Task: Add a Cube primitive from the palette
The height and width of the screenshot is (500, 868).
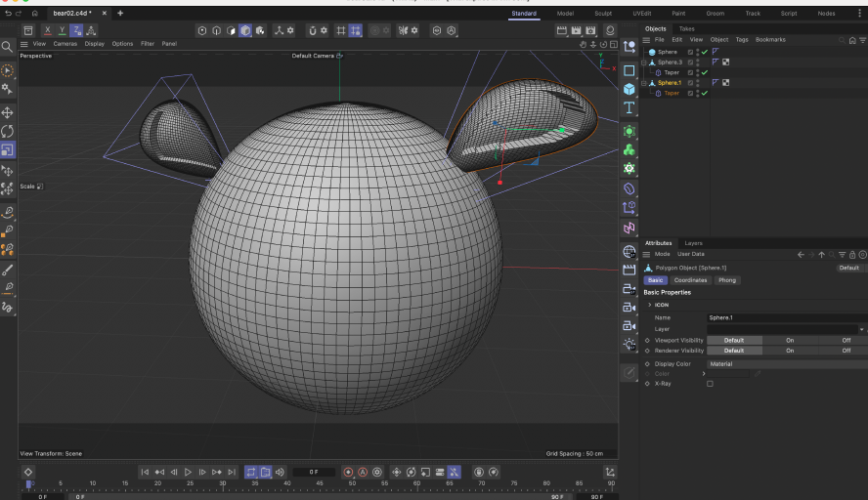Action: coord(629,89)
